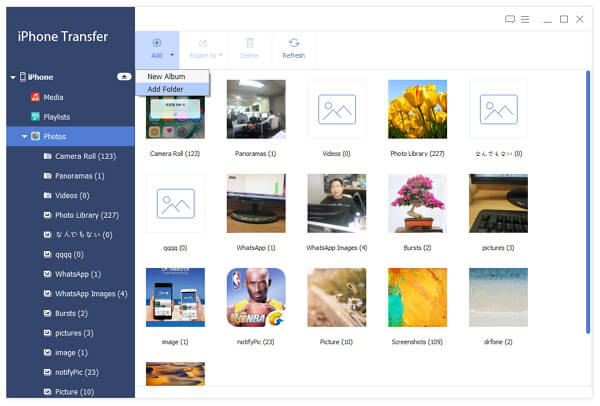Image resolution: width=600 pixels, height=406 pixels.
Task: Expand the Add dropdown arrow
Action: tap(172, 55)
